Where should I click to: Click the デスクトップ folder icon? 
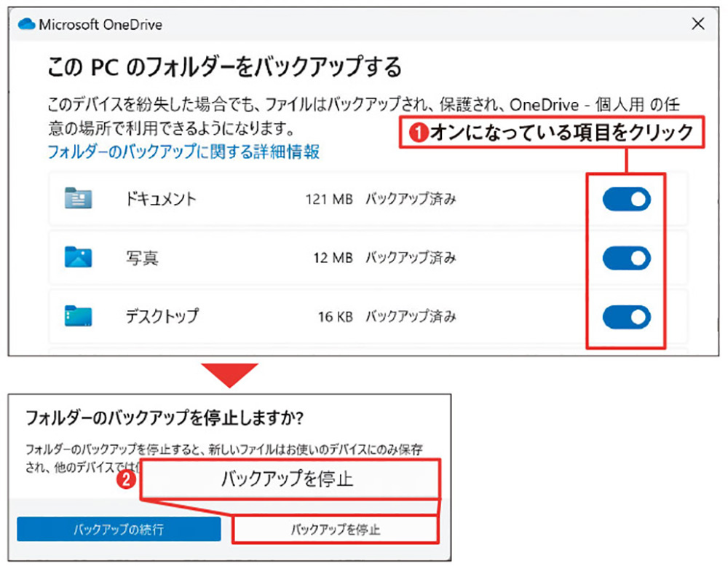pos(78,316)
